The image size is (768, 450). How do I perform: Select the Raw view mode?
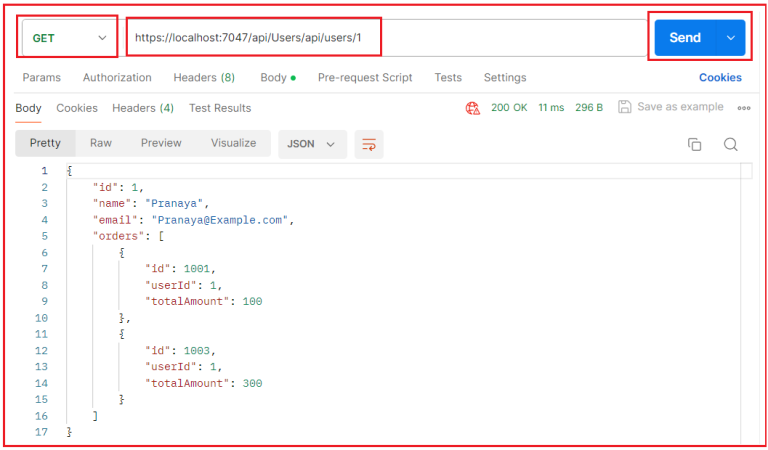coord(101,143)
